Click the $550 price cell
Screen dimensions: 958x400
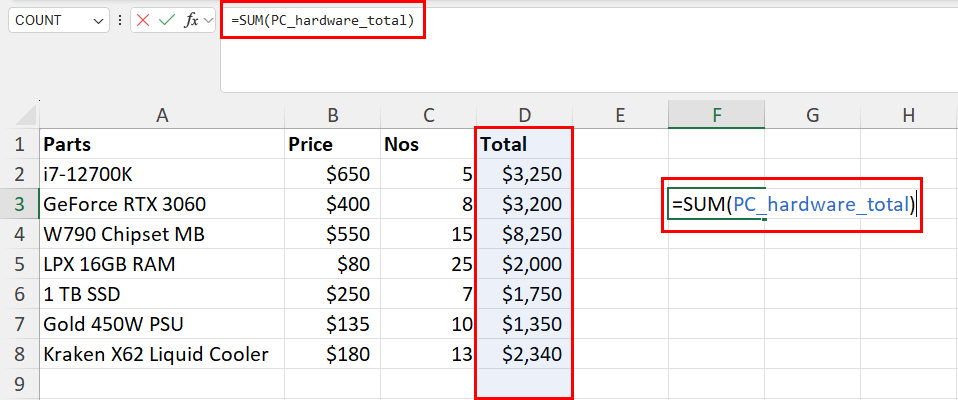(332, 234)
